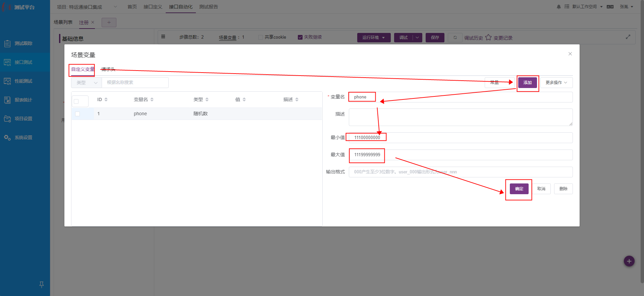Click the 随机数 type cell
This screenshot has width=644, height=296.
tap(201, 114)
